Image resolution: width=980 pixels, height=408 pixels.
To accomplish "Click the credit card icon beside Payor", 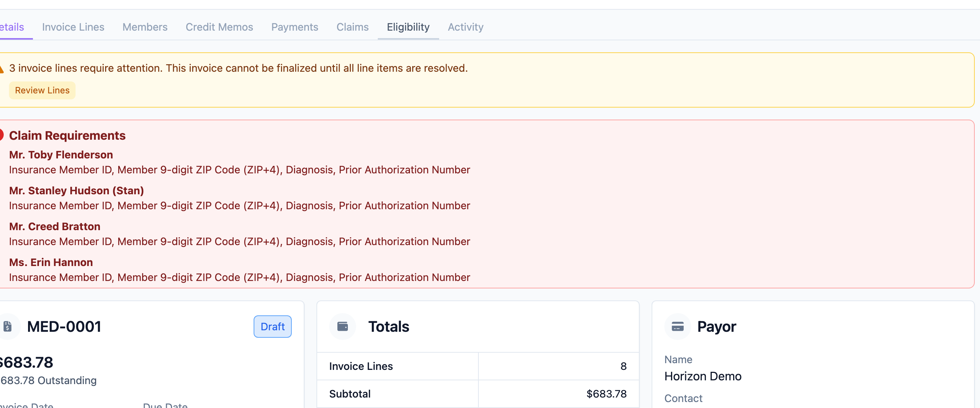I will [677, 326].
